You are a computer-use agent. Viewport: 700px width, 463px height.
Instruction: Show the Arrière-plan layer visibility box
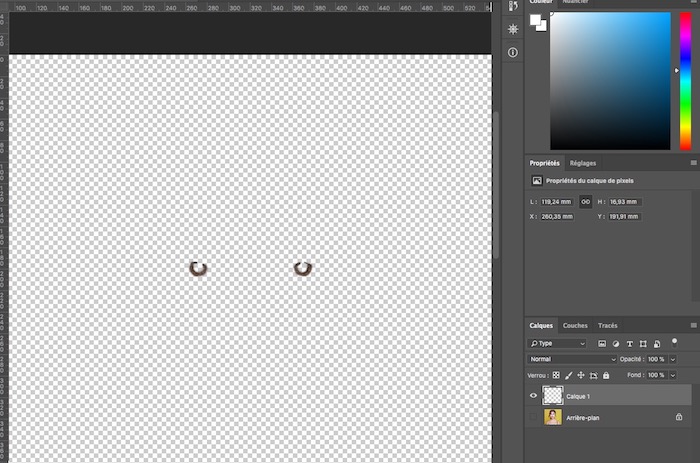point(533,417)
